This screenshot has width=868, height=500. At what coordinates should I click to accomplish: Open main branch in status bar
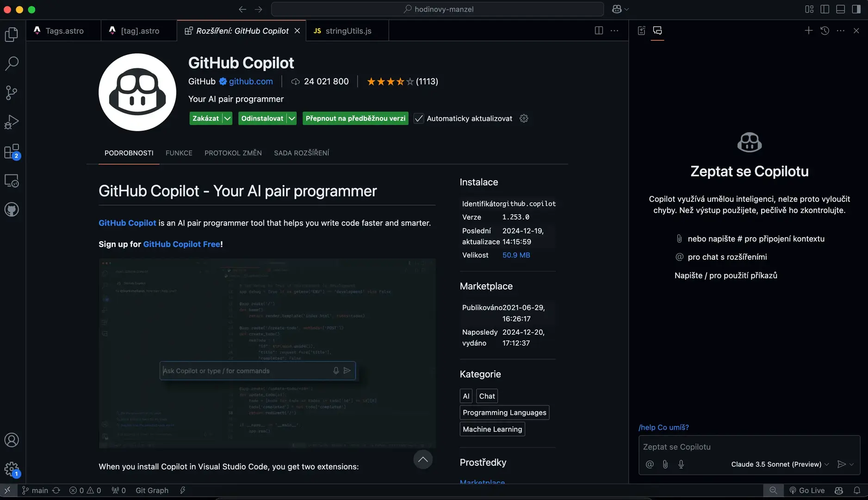click(36, 490)
